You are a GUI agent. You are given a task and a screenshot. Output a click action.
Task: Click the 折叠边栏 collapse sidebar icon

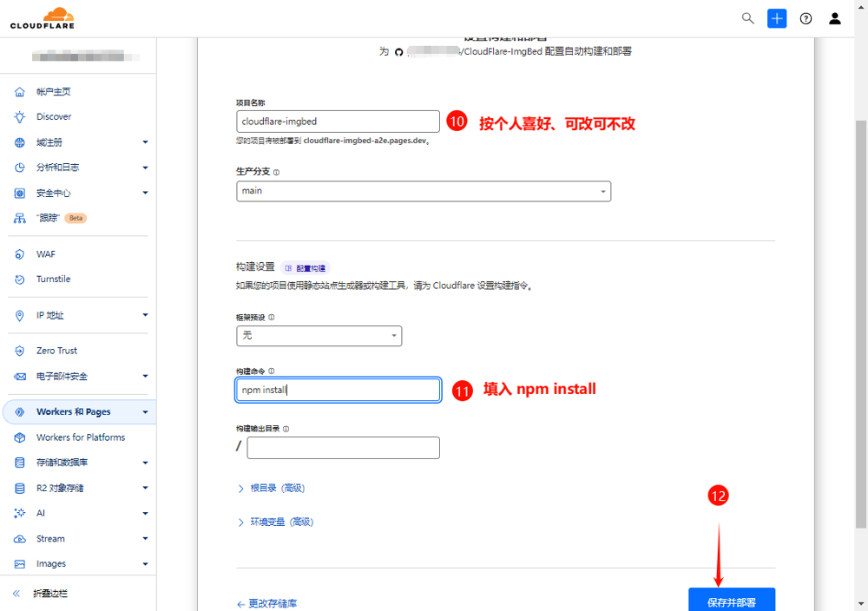click(16, 594)
